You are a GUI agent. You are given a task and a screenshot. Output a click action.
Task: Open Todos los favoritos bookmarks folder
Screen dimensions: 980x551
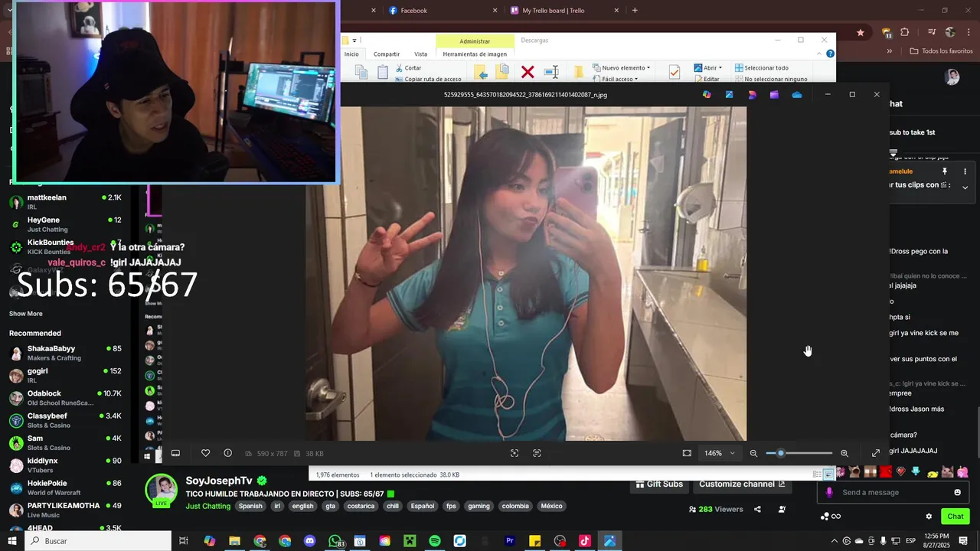coord(941,51)
